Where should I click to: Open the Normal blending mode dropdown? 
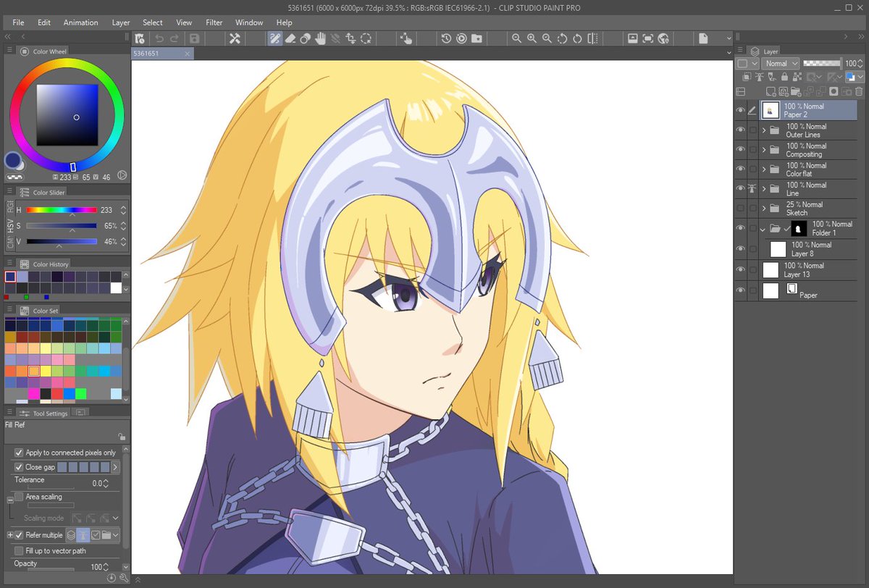click(781, 64)
